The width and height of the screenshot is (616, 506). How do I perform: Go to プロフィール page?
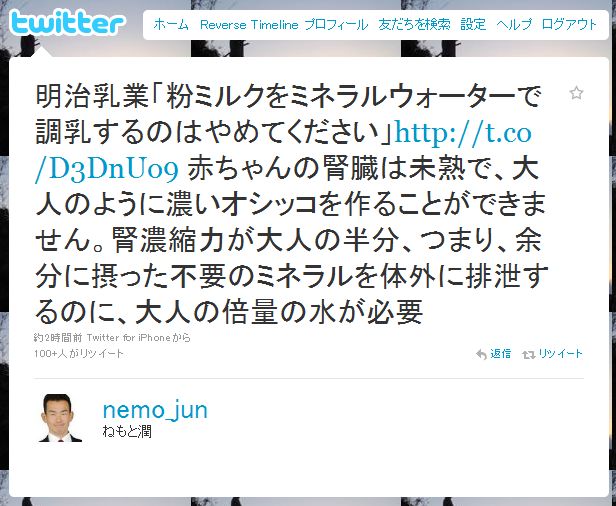click(x=336, y=24)
